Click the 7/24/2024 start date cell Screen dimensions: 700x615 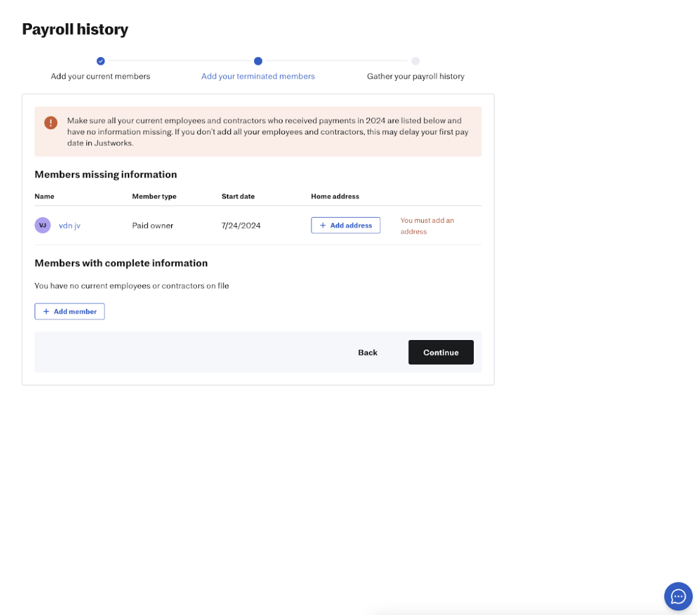click(x=241, y=226)
